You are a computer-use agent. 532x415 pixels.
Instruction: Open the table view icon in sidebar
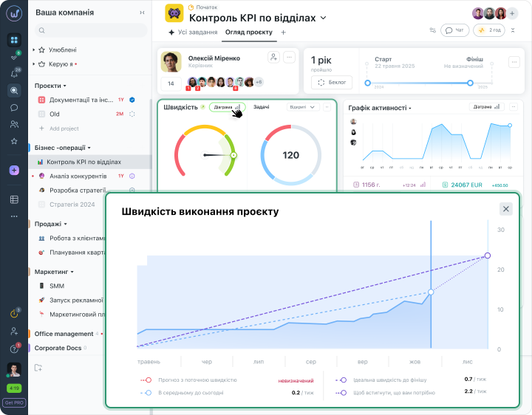(14, 199)
